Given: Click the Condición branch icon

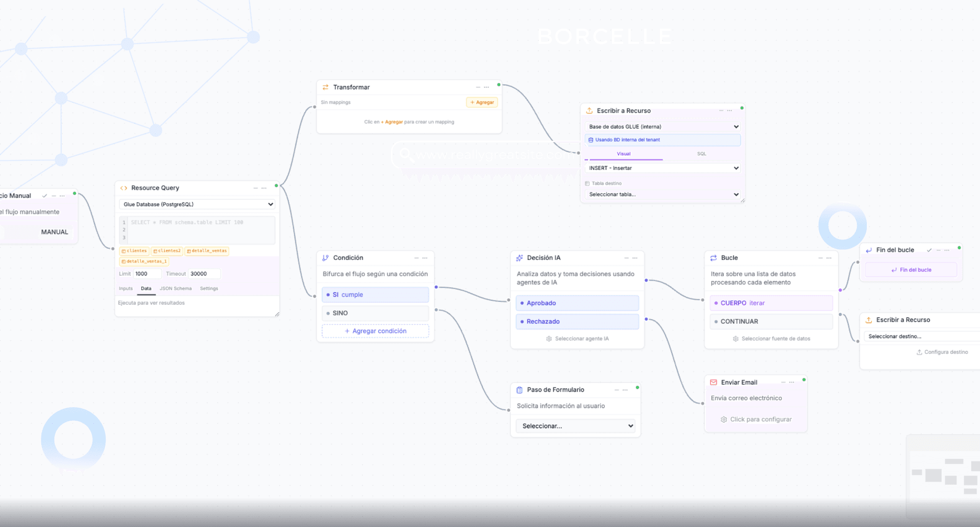Looking at the screenshot, I should 325,258.
